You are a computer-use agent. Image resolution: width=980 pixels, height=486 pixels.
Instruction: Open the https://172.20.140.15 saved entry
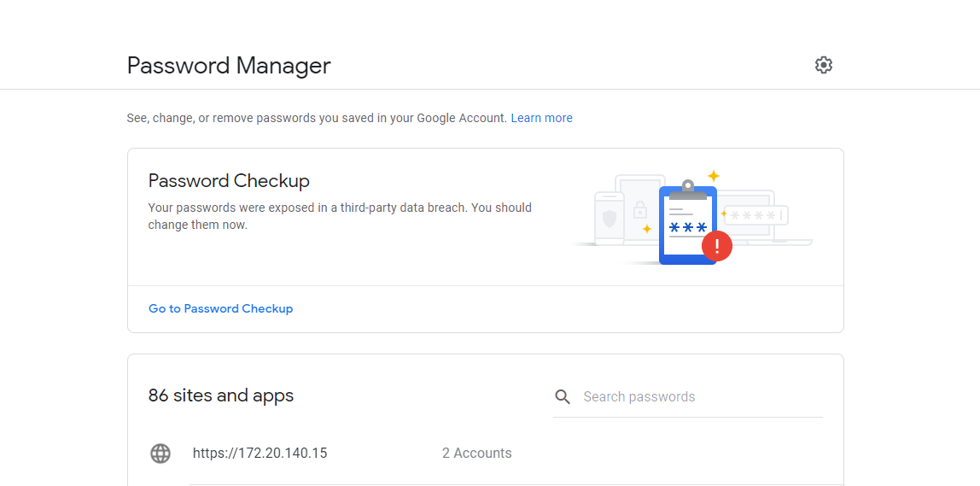click(x=260, y=454)
